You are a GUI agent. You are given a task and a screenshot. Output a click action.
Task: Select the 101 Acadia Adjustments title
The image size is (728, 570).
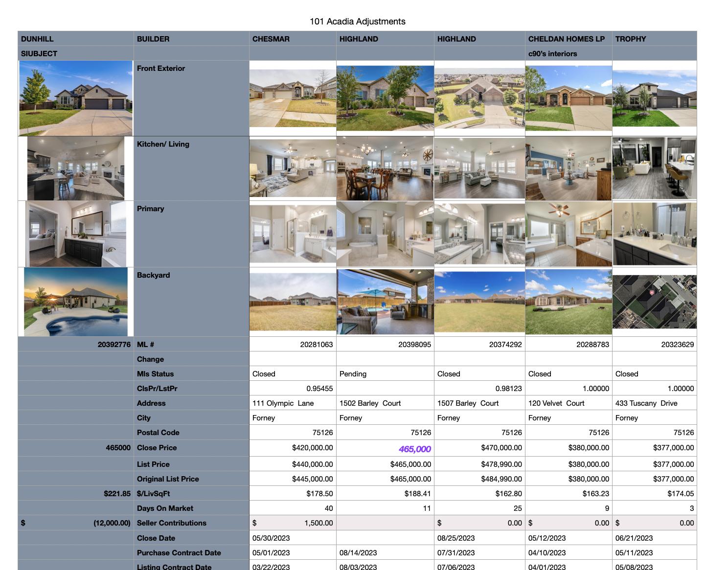(x=357, y=22)
